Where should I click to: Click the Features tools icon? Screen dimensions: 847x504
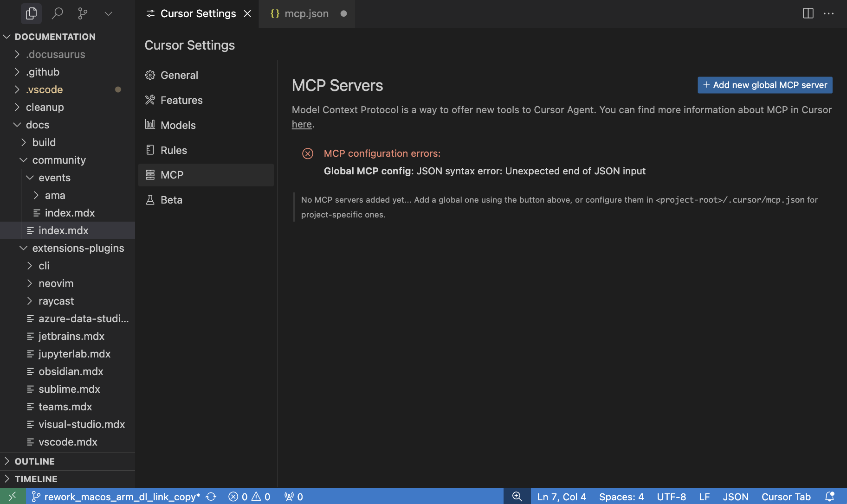[x=150, y=100]
